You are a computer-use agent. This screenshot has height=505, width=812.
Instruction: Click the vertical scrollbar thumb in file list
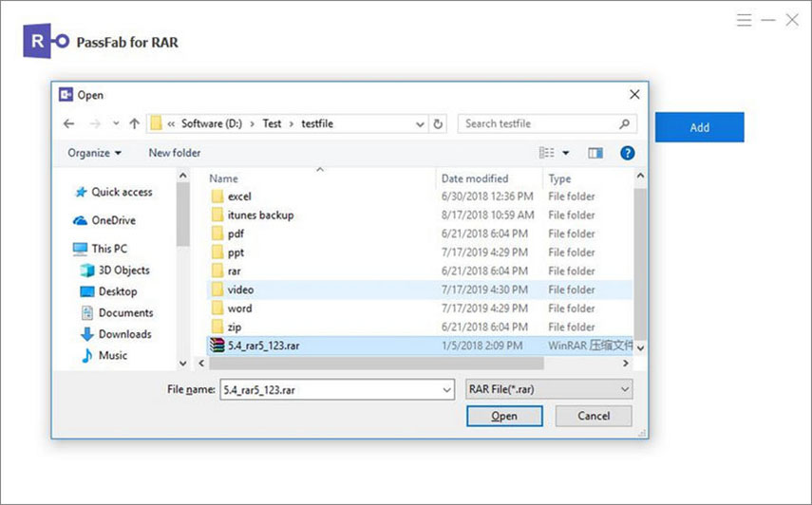coord(640,264)
